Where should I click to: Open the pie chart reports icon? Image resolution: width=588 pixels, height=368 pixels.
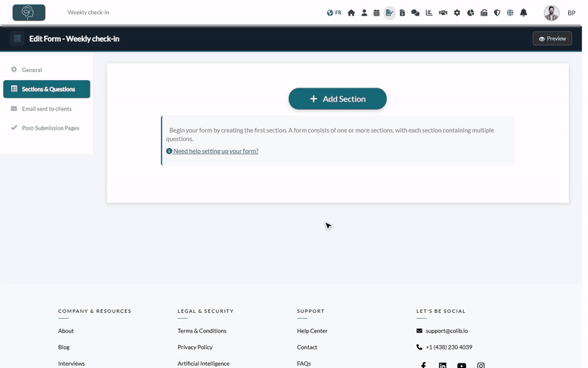(470, 13)
